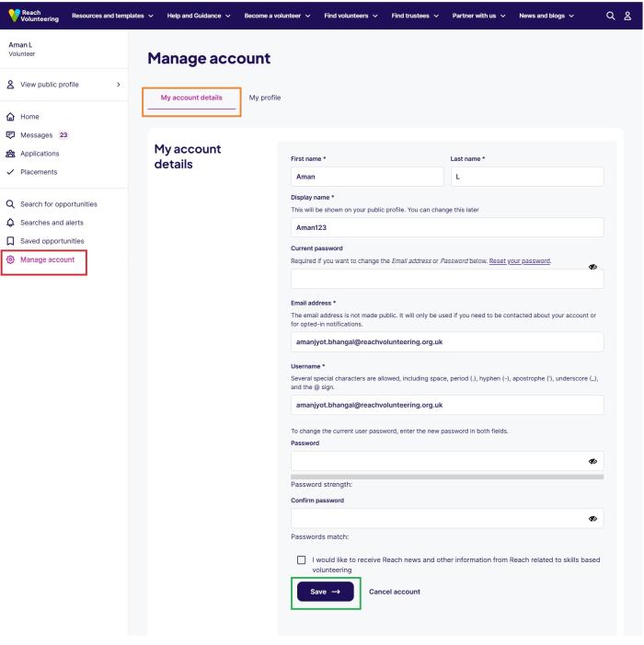Open Applications in the sidebar
This screenshot has width=644, height=645.
(x=40, y=154)
